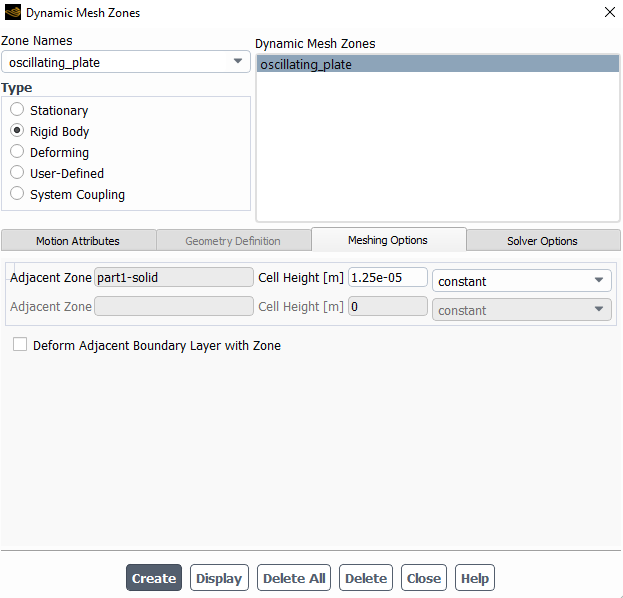Click the empty second Adjacent Zone field

(174, 306)
